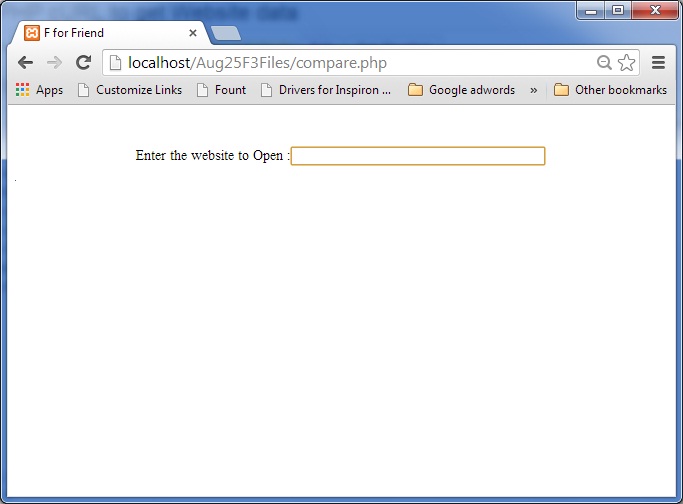Reload the current page

(83, 63)
